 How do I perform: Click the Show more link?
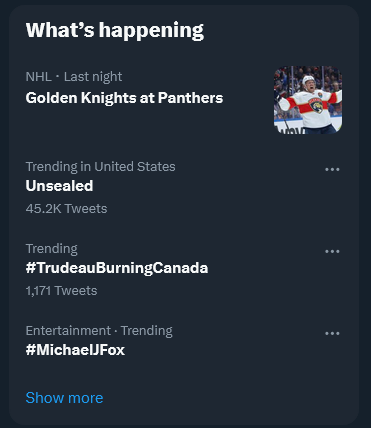pos(64,398)
